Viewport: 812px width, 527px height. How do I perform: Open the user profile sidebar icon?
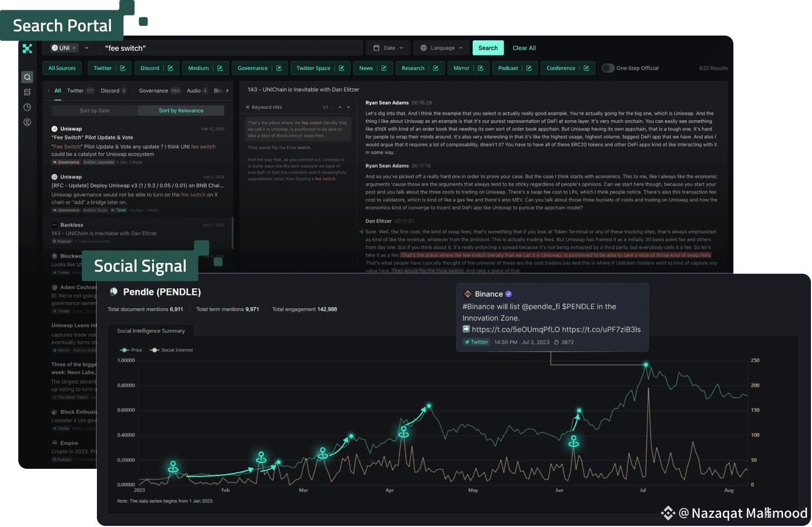pos(27,122)
